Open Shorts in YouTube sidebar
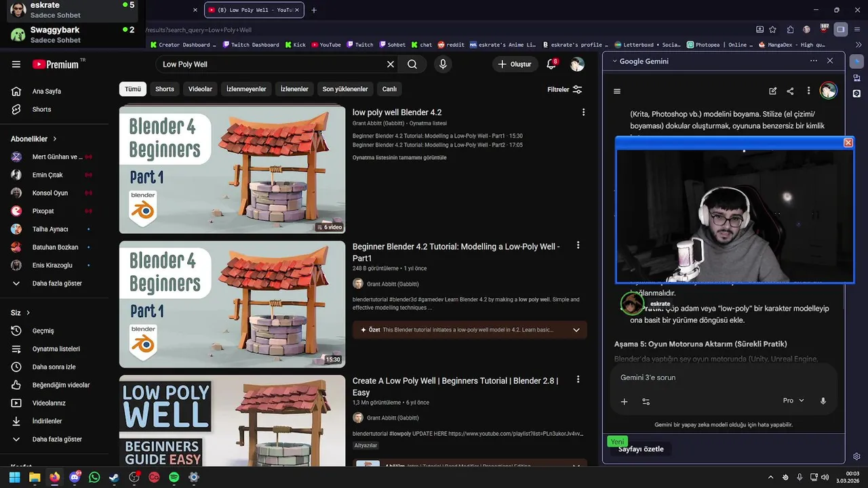This screenshot has height=488, width=868. [x=41, y=109]
